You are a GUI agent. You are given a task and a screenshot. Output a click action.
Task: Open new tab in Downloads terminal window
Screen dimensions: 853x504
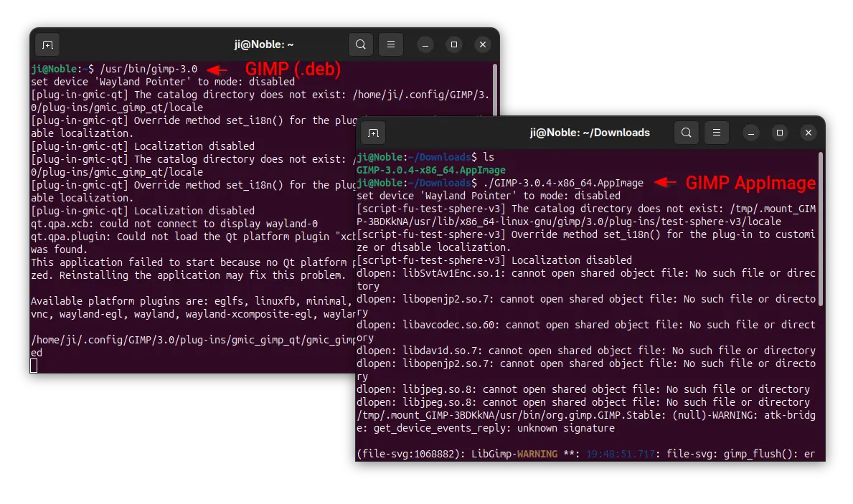[373, 133]
